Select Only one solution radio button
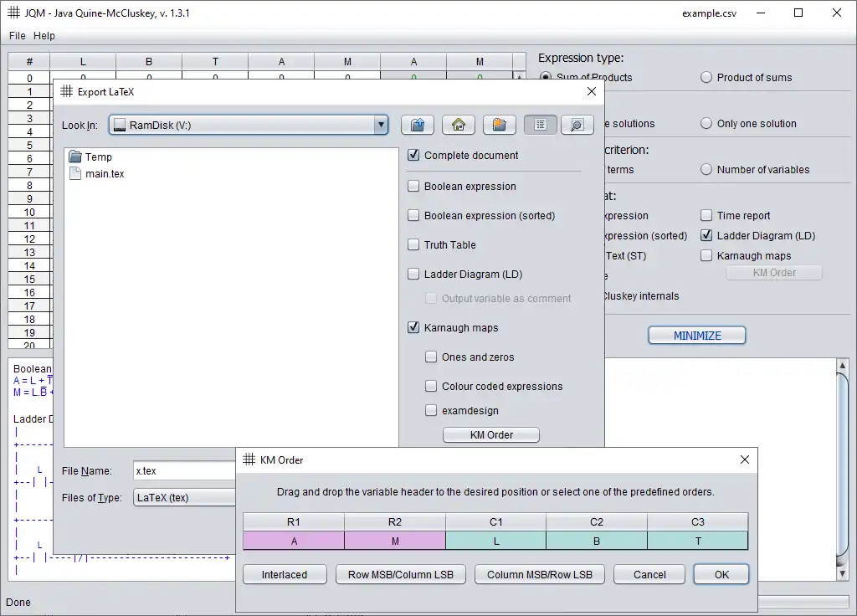 pyautogui.click(x=706, y=123)
